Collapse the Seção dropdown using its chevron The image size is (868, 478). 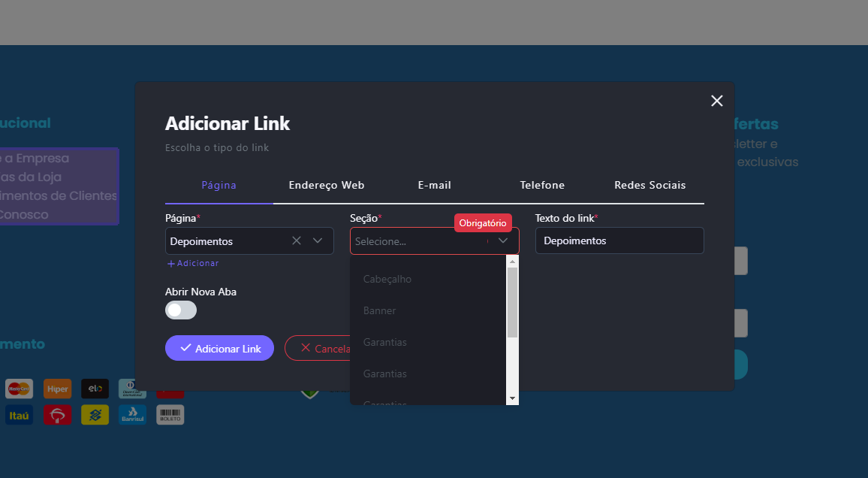(x=503, y=241)
